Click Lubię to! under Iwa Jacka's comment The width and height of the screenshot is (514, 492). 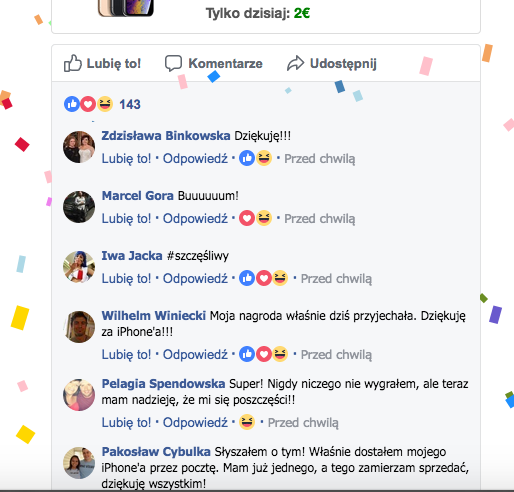tap(126, 278)
